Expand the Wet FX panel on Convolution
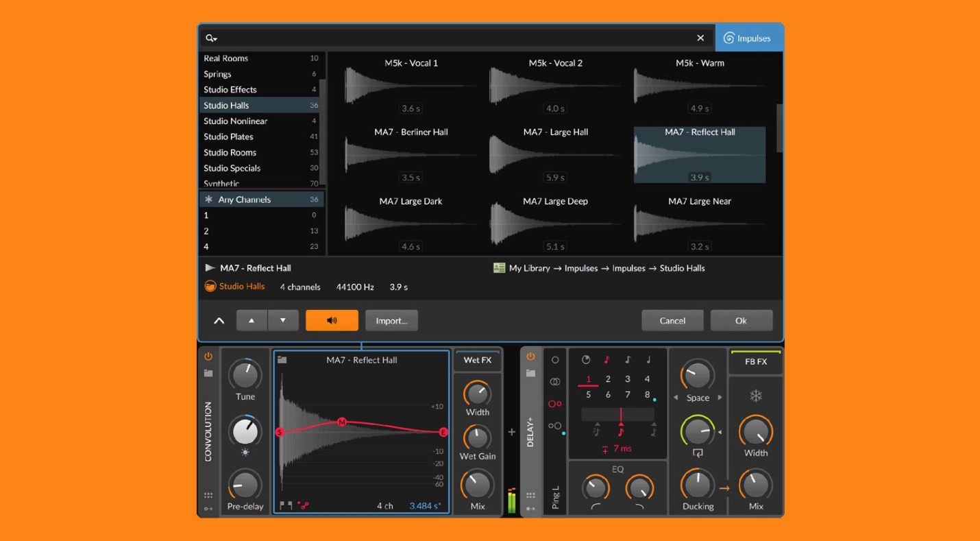The height and width of the screenshot is (541, 980). click(x=478, y=359)
